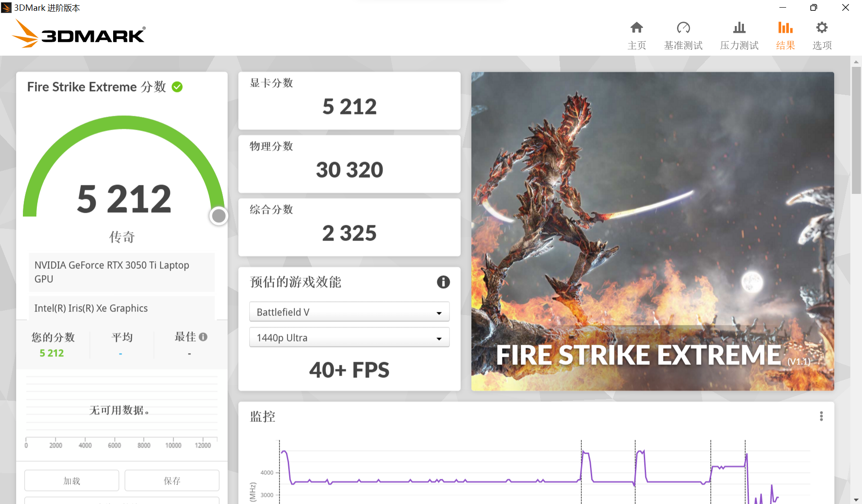Click the info icon on the estimated game performance panel
Image resolution: width=862 pixels, height=504 pixels.
coord(443,282)
